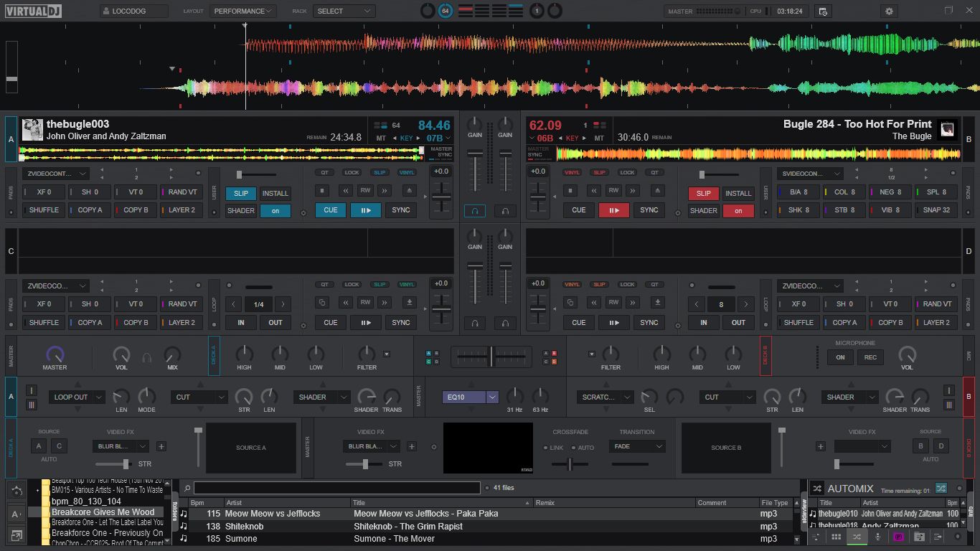Toggle the red 'on' button on deck B

738,211
